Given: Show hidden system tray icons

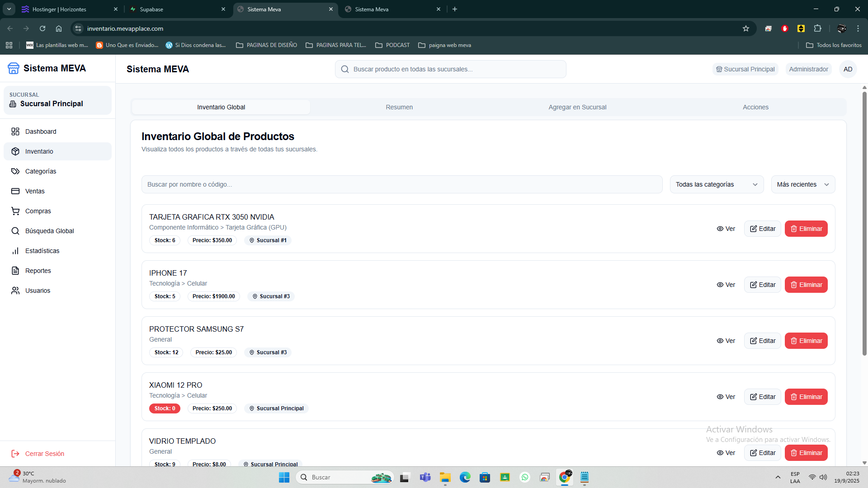Looking at the screenshot, I should tap(778, 477).
